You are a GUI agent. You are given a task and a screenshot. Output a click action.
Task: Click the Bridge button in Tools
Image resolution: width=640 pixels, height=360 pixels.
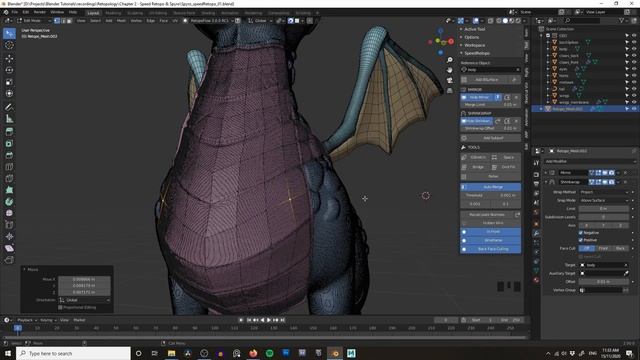(x=475, y=167)
